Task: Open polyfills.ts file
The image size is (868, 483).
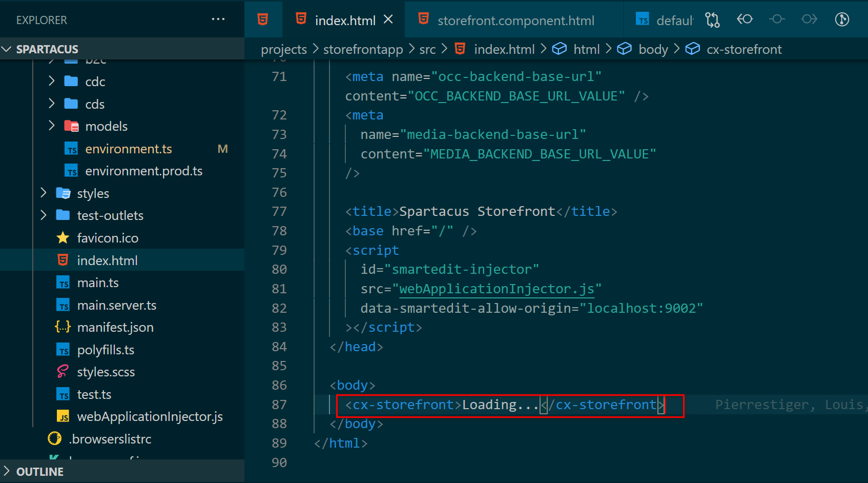Action: [x=106, y=350]
